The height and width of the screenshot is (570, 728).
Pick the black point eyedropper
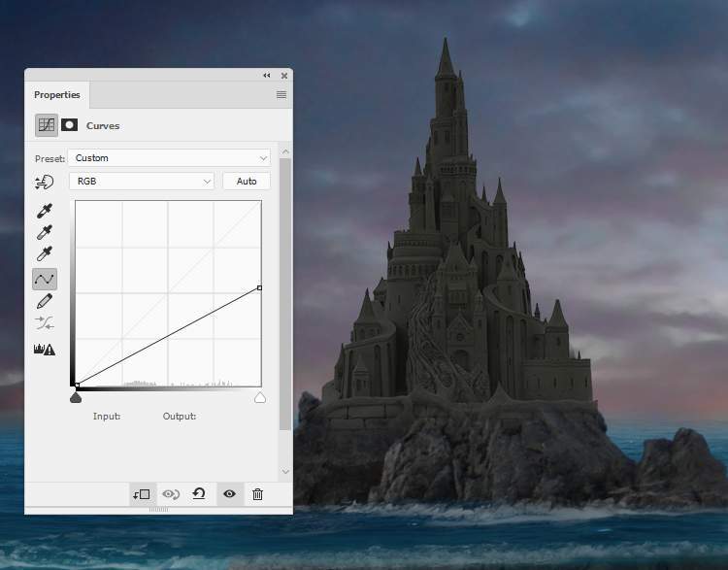44,211
